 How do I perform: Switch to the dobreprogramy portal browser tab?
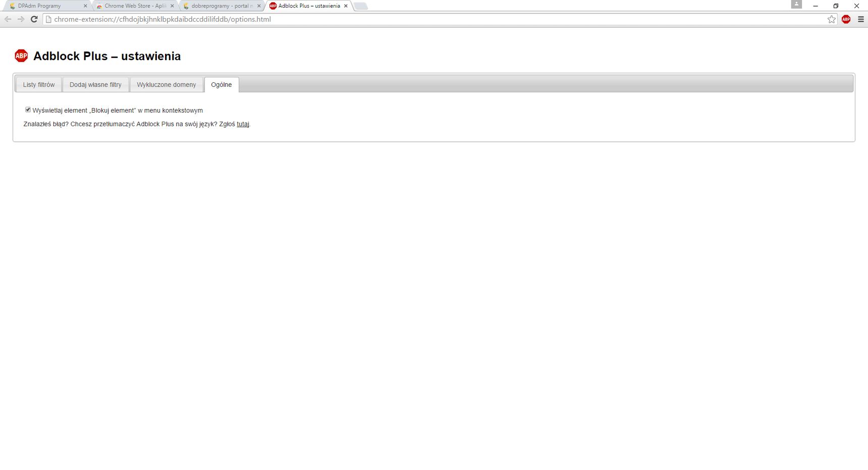221,6
